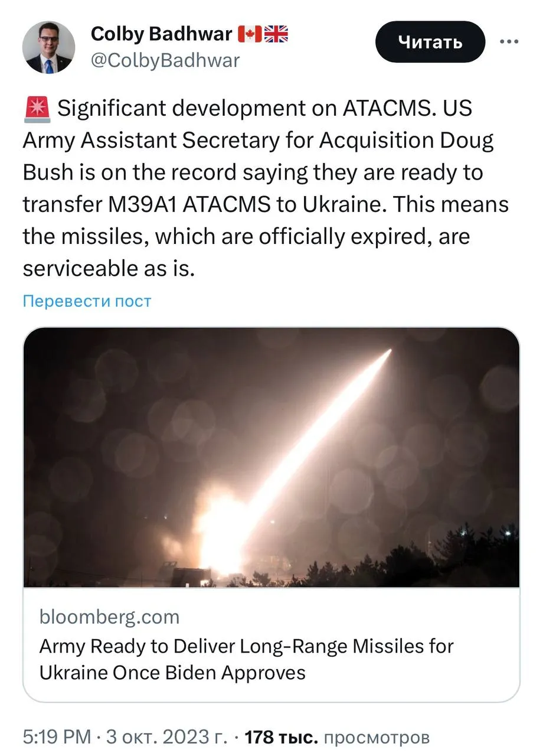Click the 5:19 PM timestamp
543x756 pixels.
click(57, 737)
